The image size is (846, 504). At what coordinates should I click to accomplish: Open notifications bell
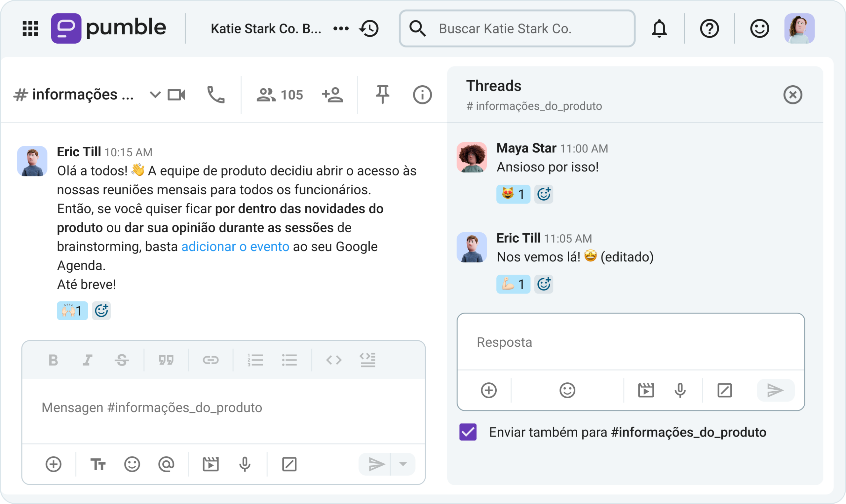659,28
